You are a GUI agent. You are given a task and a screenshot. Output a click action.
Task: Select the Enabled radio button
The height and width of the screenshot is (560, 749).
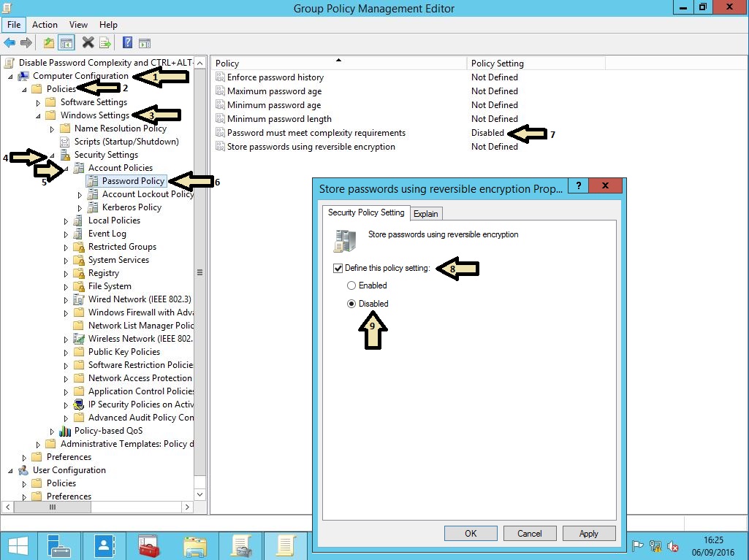tap(350, 285)
